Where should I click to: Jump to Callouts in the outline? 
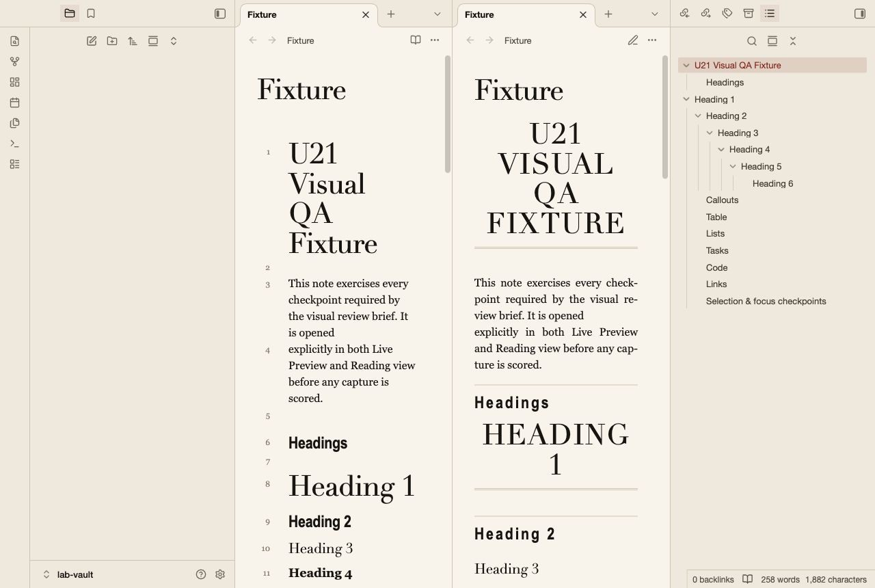click(722, 200)
